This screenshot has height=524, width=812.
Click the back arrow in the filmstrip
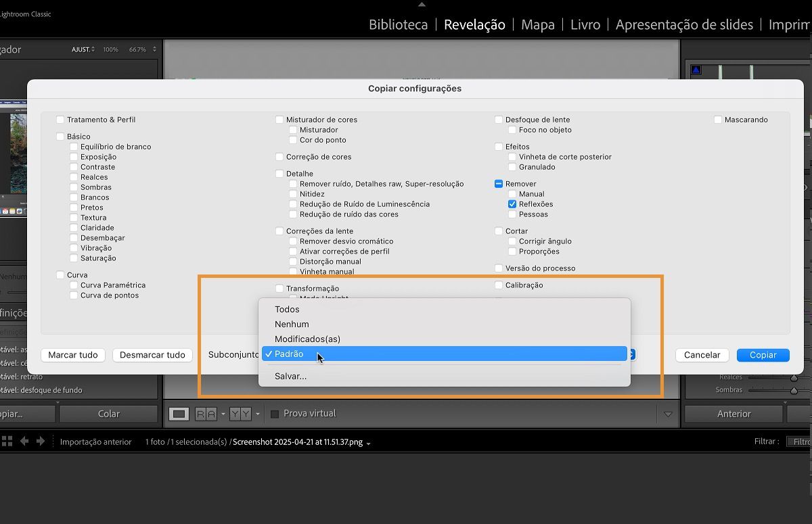(x=24, y=442)
